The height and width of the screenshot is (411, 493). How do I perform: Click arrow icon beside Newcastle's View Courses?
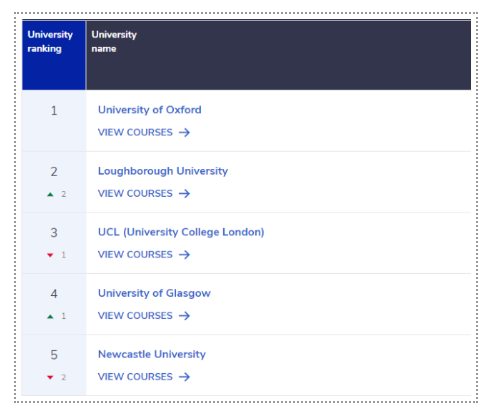click(184, 377)
